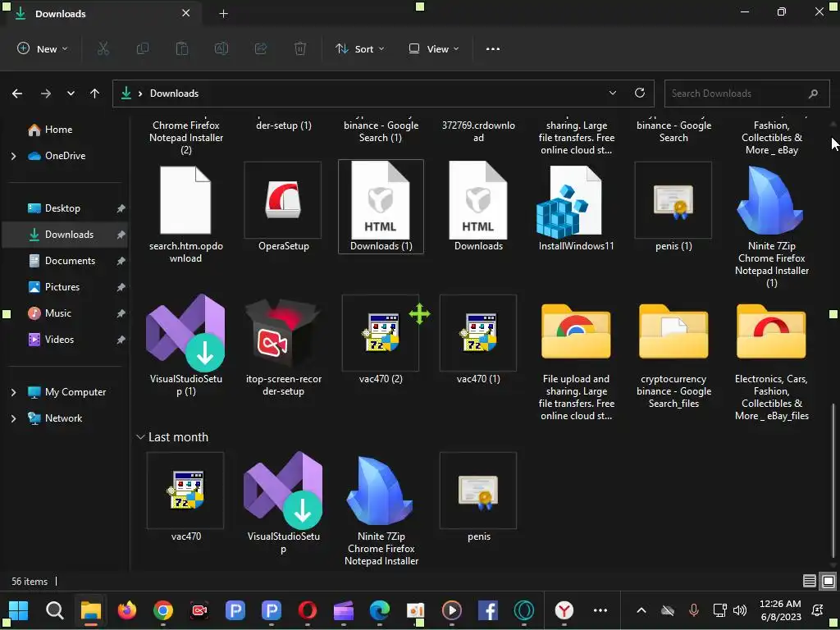Image resolution: width=840 pixels, height=630 pixels.
Task: Go up one folder level
Action: pos(95,94)
